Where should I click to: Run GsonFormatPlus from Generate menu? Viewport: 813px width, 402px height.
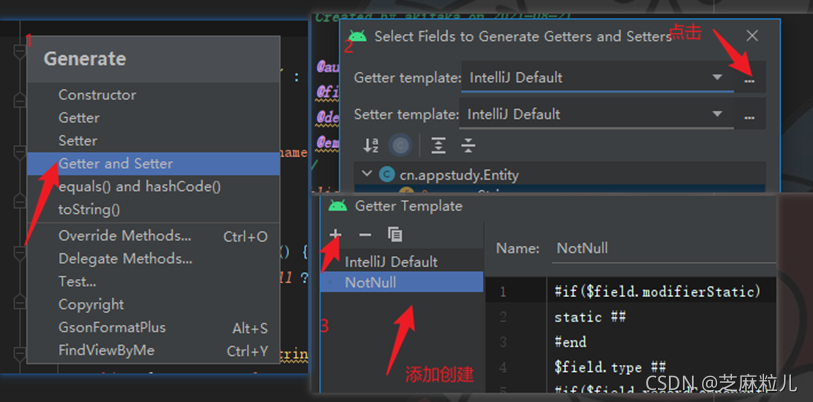(x=153, y=327)
